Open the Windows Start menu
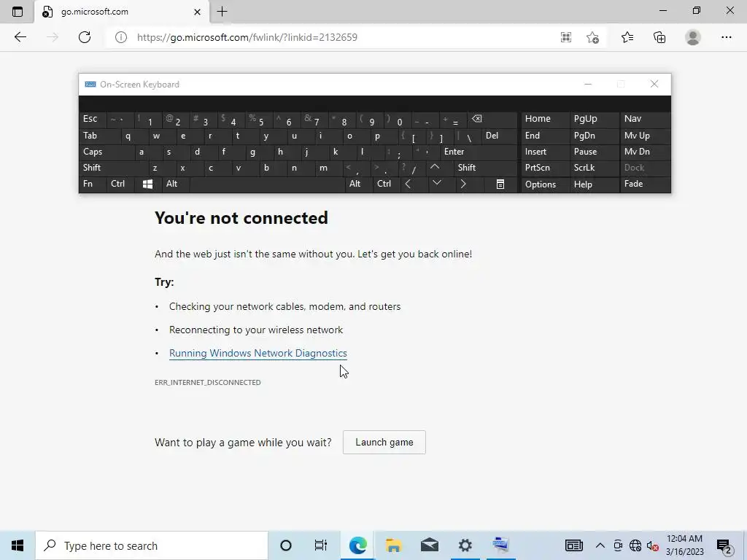Image resolution: width=747 pixels, height=560 pixels. point(18,545)
